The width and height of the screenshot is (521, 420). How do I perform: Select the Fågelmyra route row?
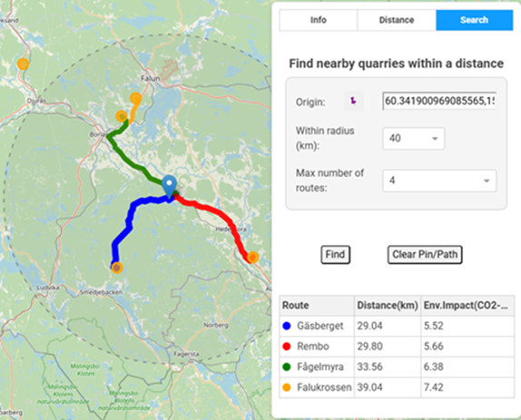(x=397, y=367)
